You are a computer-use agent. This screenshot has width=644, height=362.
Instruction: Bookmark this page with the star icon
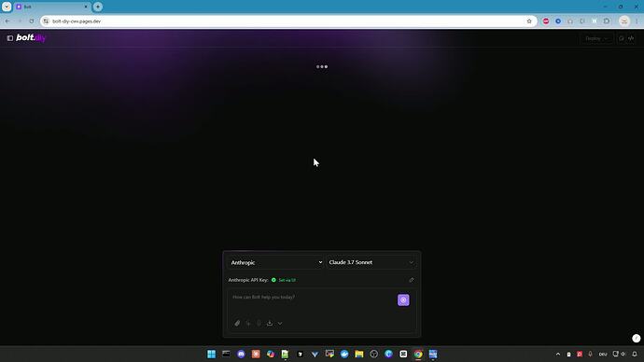[x=529, y=21]
